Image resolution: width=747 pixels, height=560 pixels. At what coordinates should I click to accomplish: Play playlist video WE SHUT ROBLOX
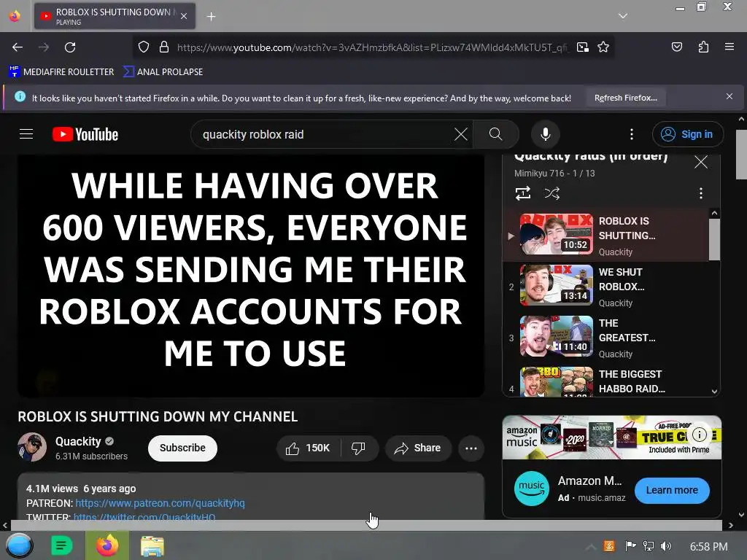click(605, 286)
